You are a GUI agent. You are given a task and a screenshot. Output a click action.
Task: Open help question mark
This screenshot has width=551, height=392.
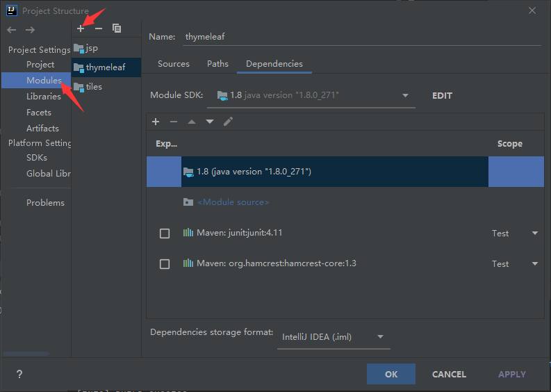19,374
